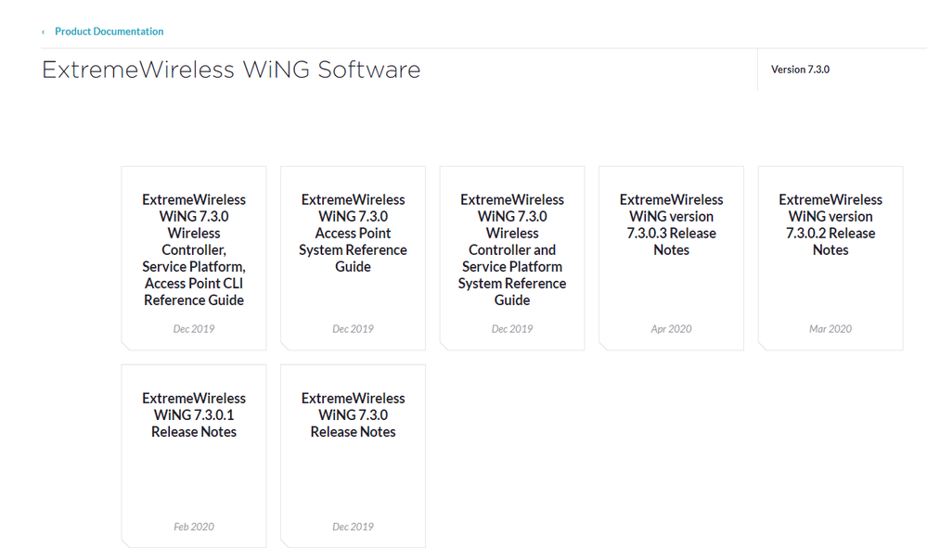Image resolution: width=927 pixels, height=560 pixels.
Task: Click Dec 2019 date under Access Point System Guide
Action: coord(353,329)
